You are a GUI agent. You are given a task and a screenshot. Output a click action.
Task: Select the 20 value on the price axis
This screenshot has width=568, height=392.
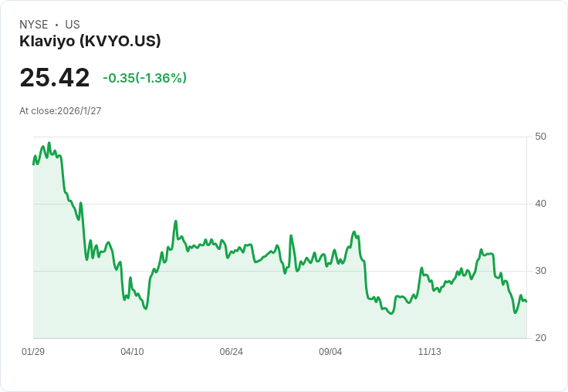click(540, 338)
